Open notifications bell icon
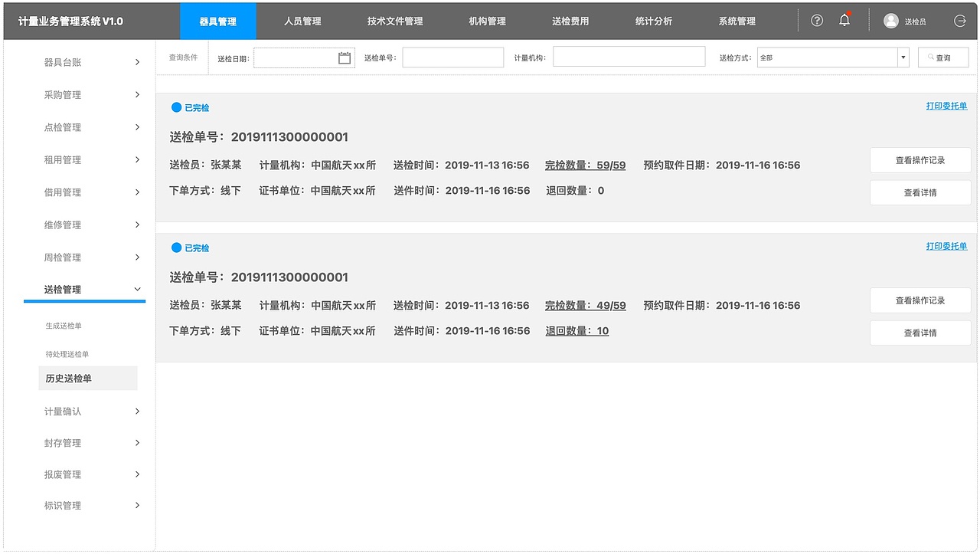This screenshot has width=980, height=554. point(844,20)
